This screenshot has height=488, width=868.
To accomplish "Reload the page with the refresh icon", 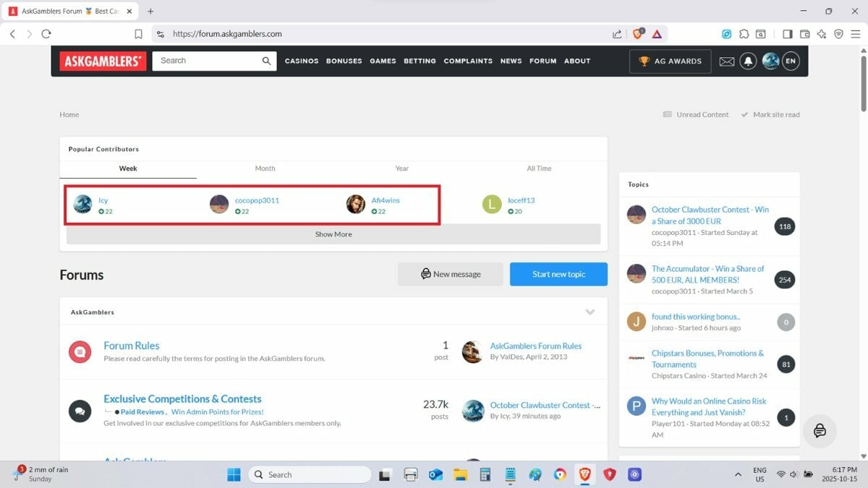I will [46, 34].
